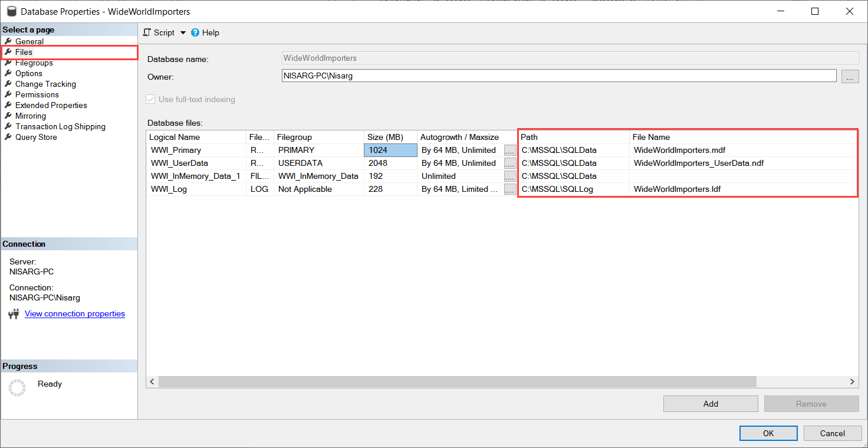Click the path cell in WWI_Primary row
Viewport: 868px width, 448px height.
click(x=574, y=150)
